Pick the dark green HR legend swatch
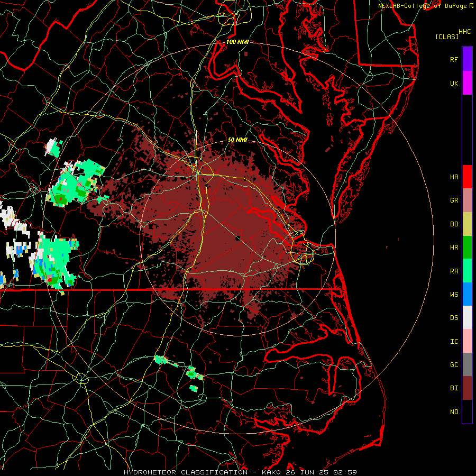Image resolution: width=476 pixels, height=476 pixels. point(467,248)
